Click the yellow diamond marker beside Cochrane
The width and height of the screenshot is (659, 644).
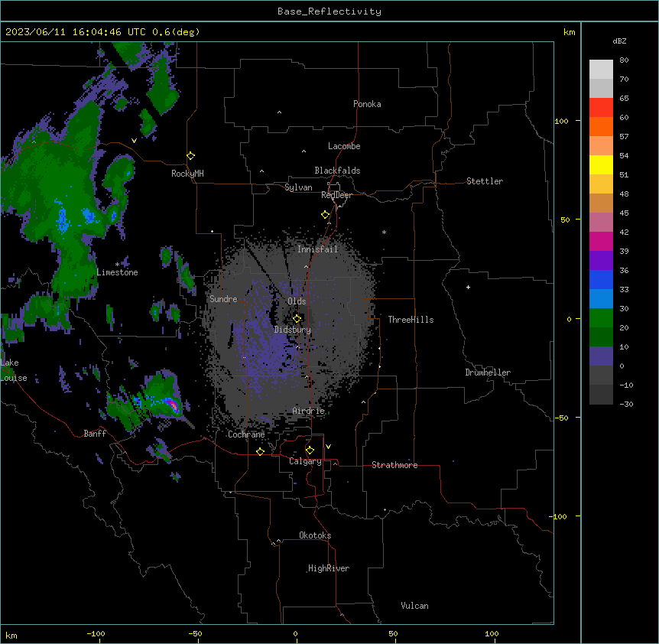(260, 451)
